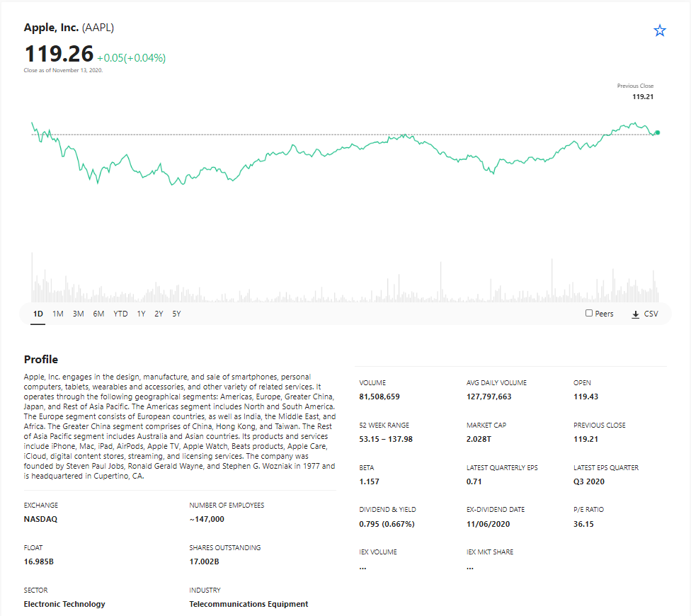This screenshot has width=691, height=616.
Task: Select the 1D chart range tab
Action: (x=38, y=314)
